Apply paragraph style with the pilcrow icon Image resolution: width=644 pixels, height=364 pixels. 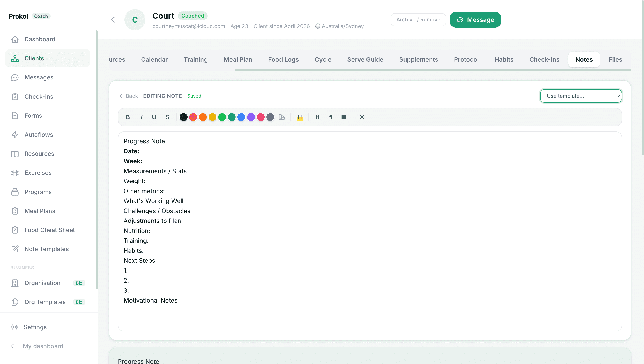pos(331,117)
